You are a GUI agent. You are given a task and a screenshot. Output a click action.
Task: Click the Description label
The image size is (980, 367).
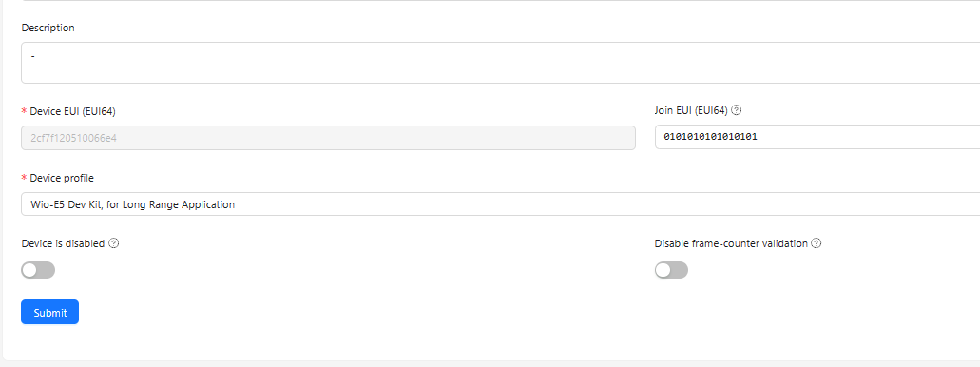pos(48,28)
